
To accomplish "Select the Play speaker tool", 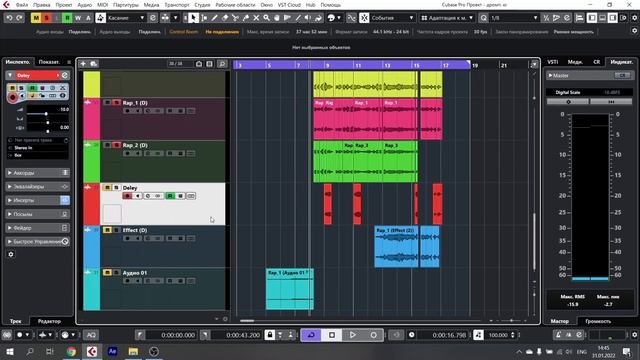I will (308, 18).
